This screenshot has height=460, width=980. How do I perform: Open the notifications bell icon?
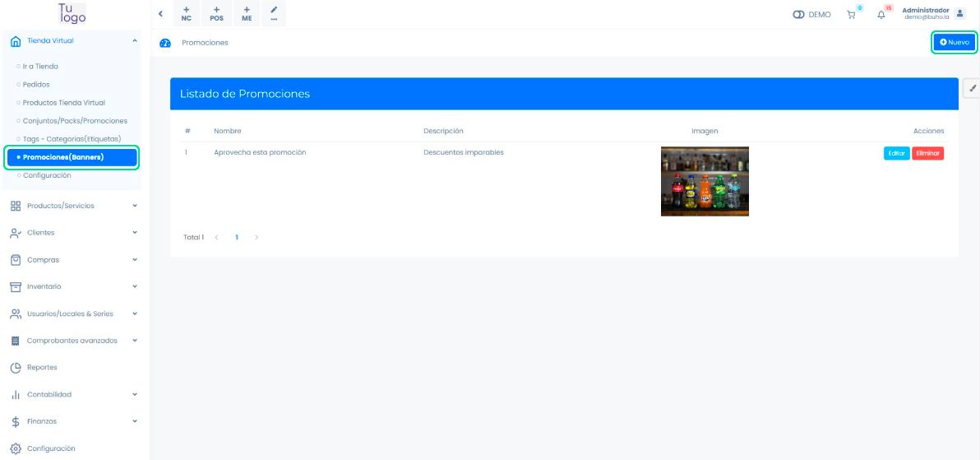(x=881, y=15)
